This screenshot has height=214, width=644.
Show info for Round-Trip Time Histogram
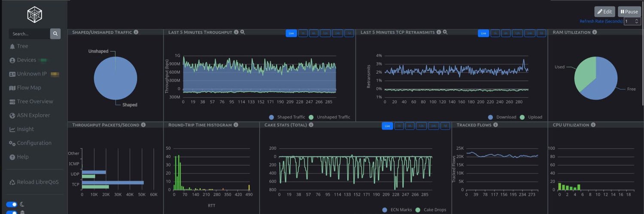click(x=236, y=125)
